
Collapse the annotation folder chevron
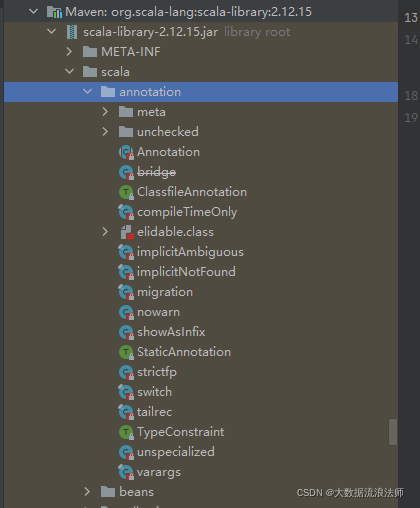tap(87, 92)
